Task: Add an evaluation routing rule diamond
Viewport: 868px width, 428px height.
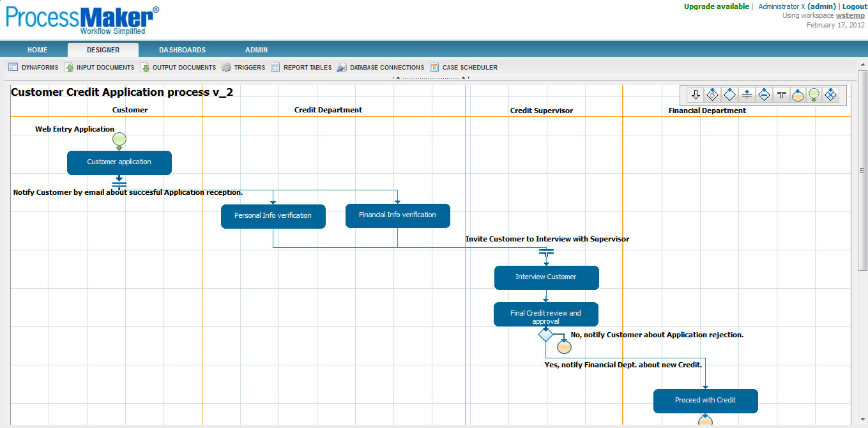Action: pyautogui.click(x=712, y=95)
